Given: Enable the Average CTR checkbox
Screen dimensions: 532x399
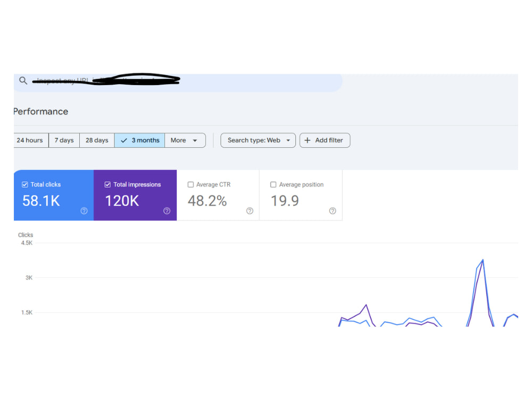Looking at the screenshot, I should (190, 185).
